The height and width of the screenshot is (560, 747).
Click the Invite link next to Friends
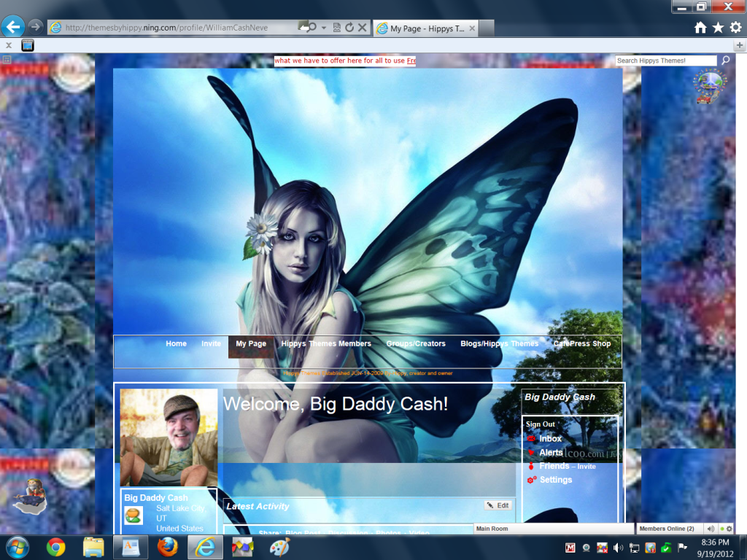[587, 466]
